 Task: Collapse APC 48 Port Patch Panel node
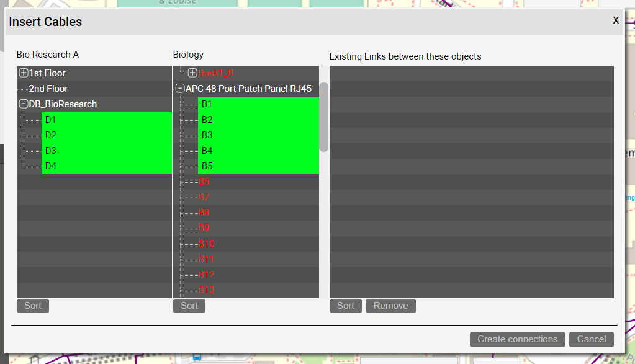[x=180, y=89]
